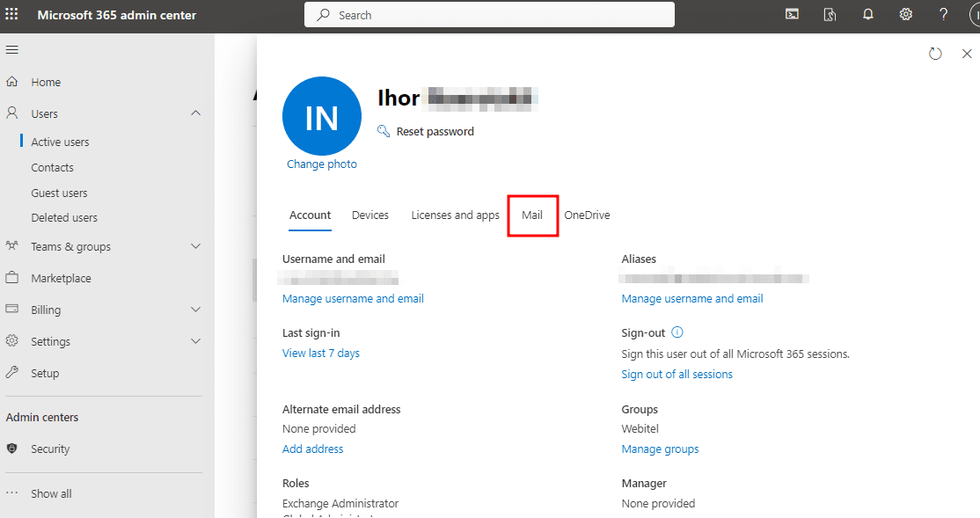980x518 pixels.
Task: Click the Users person icon
Action: [x=11, y=113]
